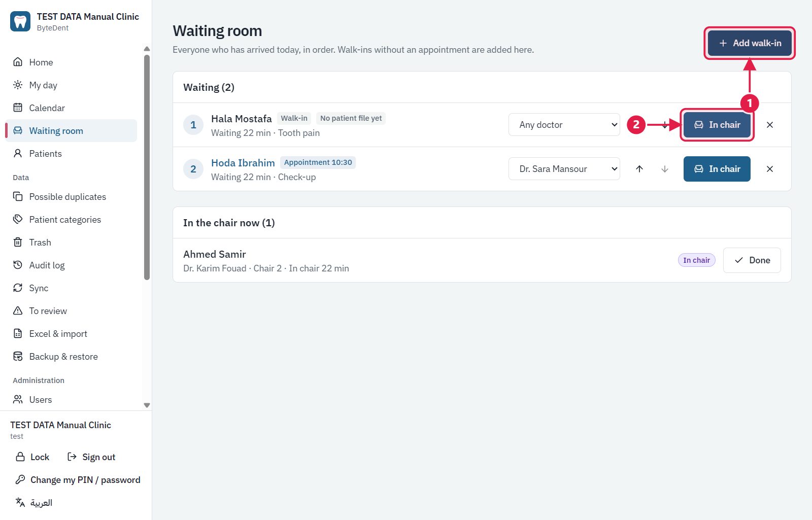812x520 pixels.
Task: Open To review page
Action: [71, 311]
